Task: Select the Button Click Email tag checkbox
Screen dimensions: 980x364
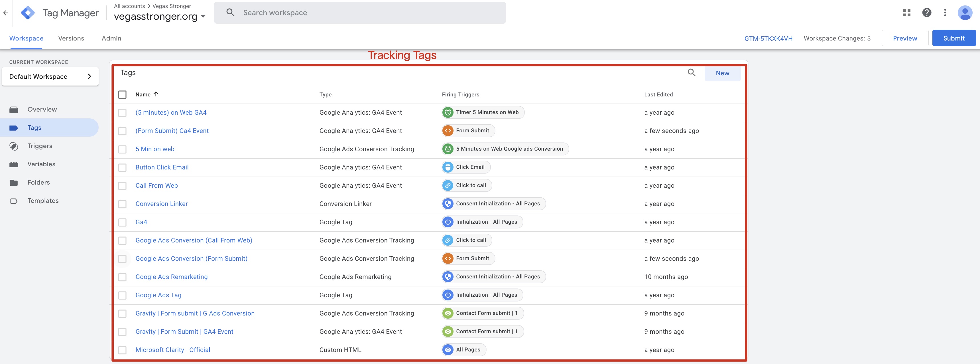Action: point(122,167)
